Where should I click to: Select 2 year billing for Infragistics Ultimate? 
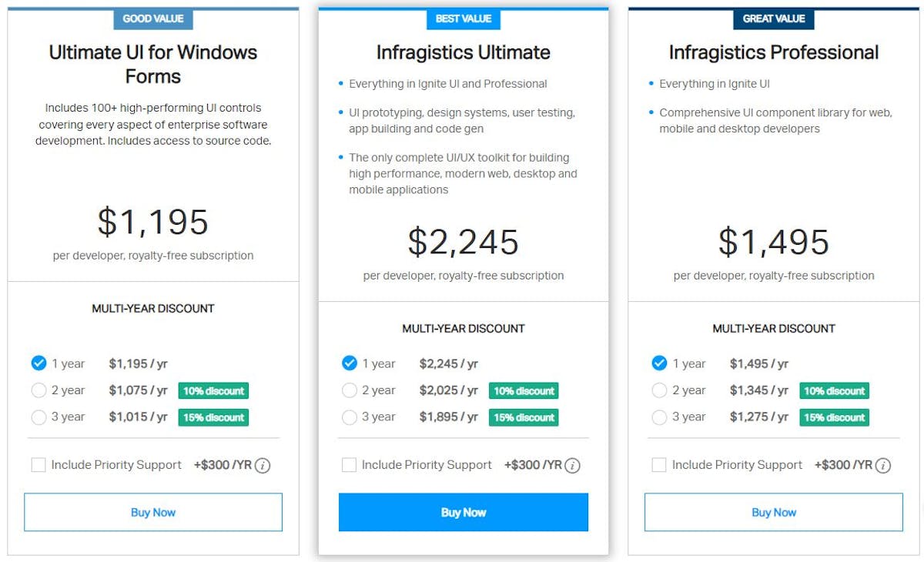click(x=350, y=390)
